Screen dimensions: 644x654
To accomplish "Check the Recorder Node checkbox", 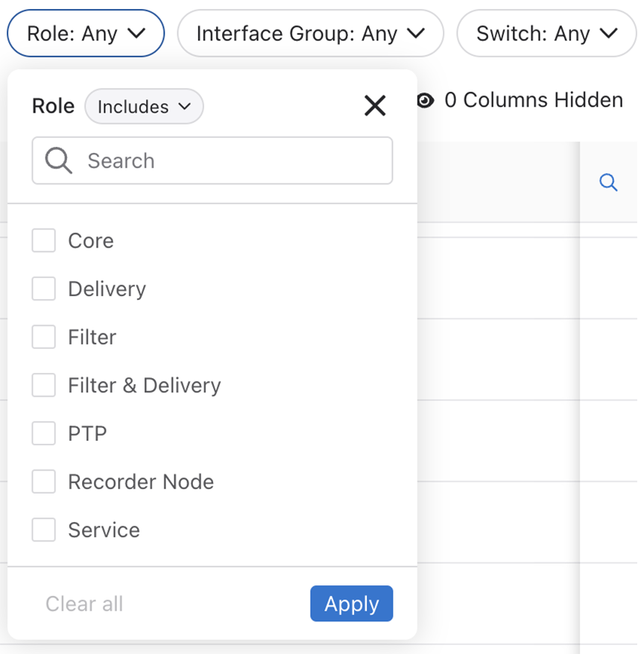I will (44, 482).
